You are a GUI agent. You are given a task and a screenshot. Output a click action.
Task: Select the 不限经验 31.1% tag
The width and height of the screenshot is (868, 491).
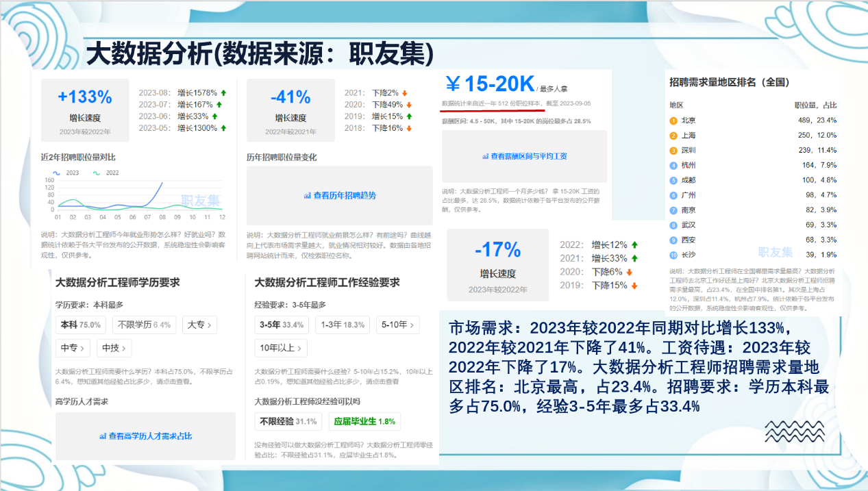(288, 421)
